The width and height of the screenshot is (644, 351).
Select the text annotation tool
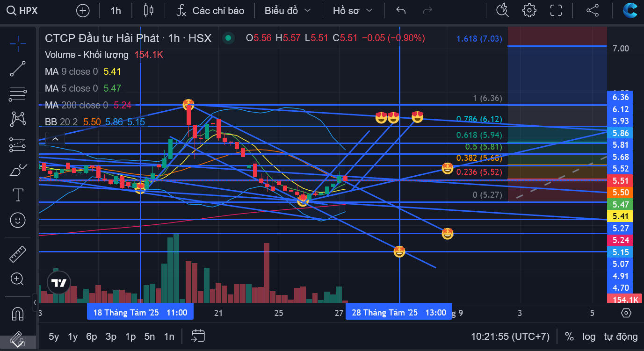18,195
